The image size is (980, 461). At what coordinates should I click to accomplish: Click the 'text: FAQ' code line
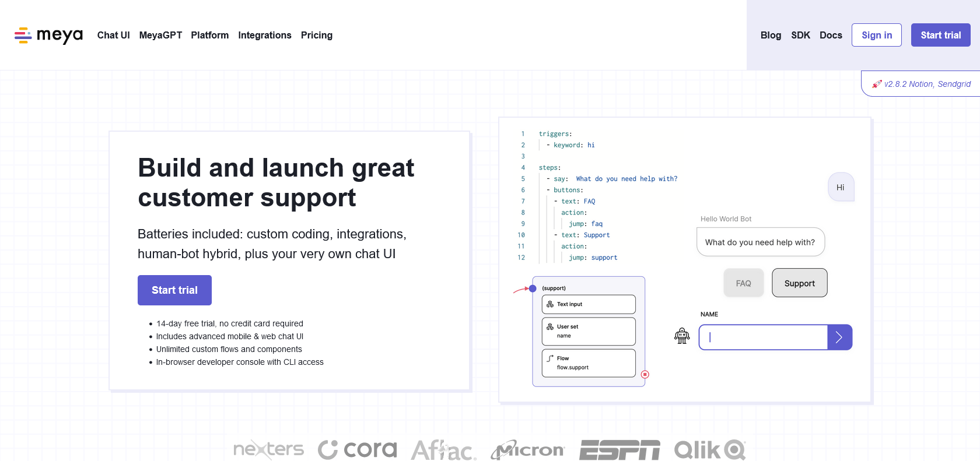(575, 202)
